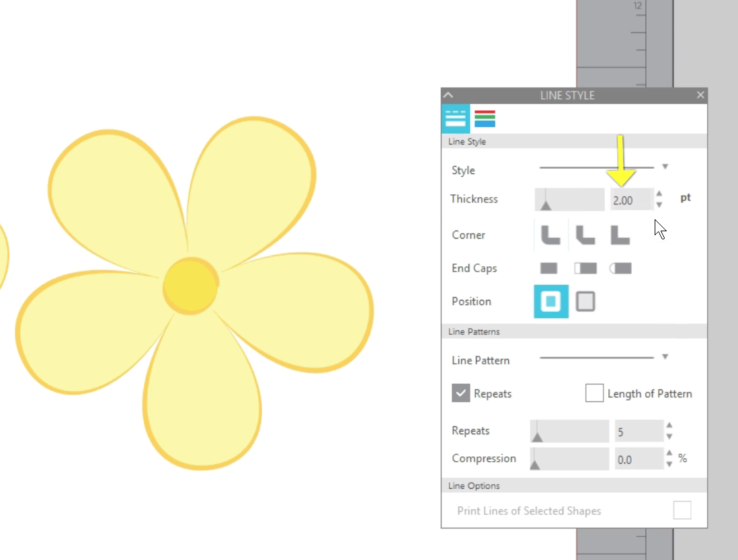Click the 'pt' unit label beside Thickness
Image resolution: width=738 pixels, height=560 pixels.
(686, 198)
